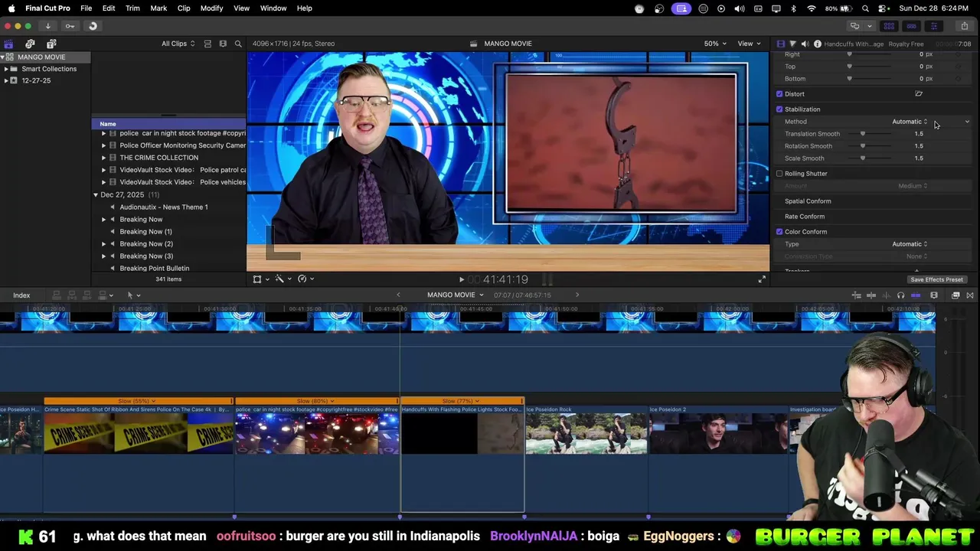Open Stabilization Method Automatic dropdown
980x551 pixels.
[910, 122]
